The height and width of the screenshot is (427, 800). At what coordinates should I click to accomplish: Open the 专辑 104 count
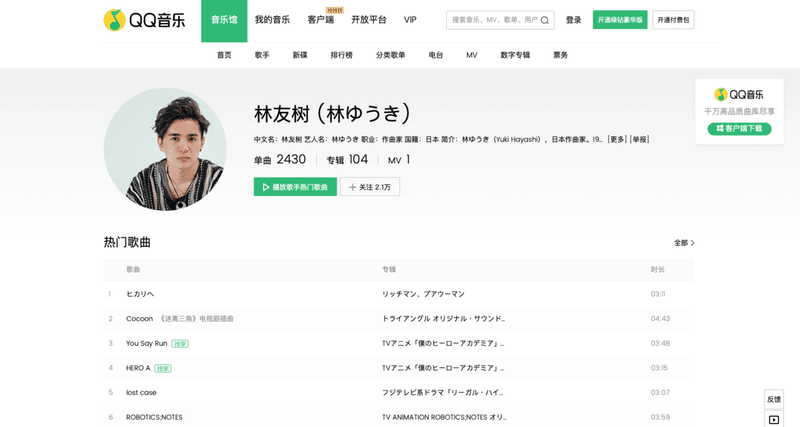click(x=347, y=160)
